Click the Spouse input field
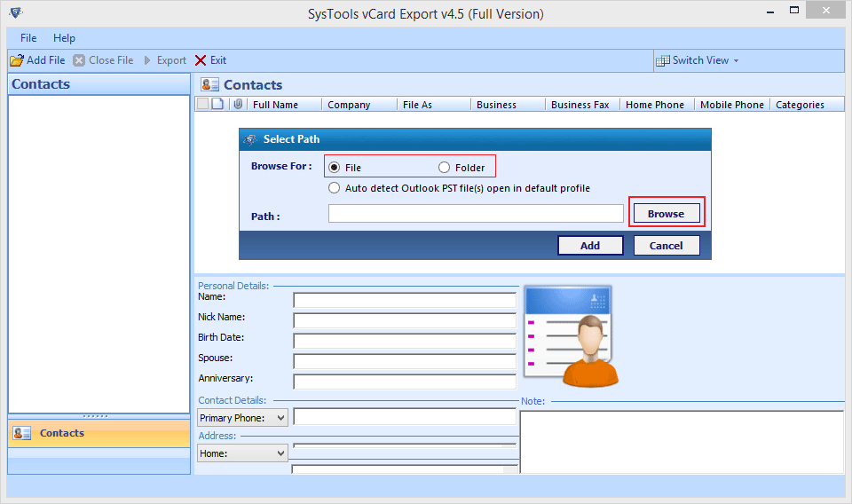This screenshot has height=504, width=852. pos(405,361)
